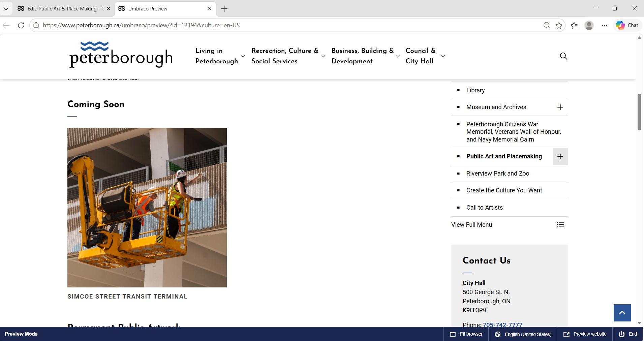Click Fit browser in the preview bar

click(x=466, y=334)
